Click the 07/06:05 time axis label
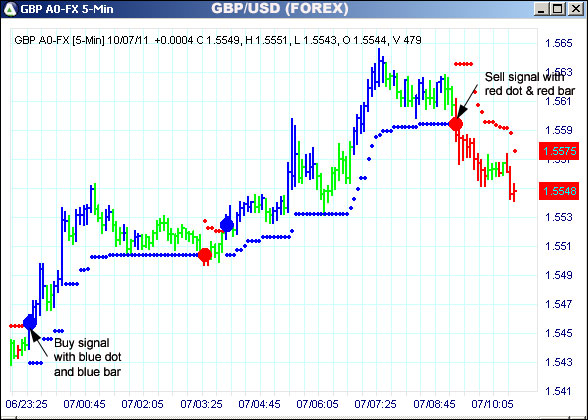The height and width of the screenshot is (420, 588). [318, 404]
